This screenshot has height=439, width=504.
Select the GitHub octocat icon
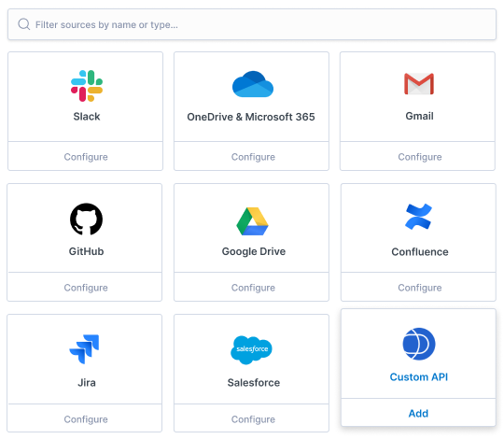click(x=86, y=219)
